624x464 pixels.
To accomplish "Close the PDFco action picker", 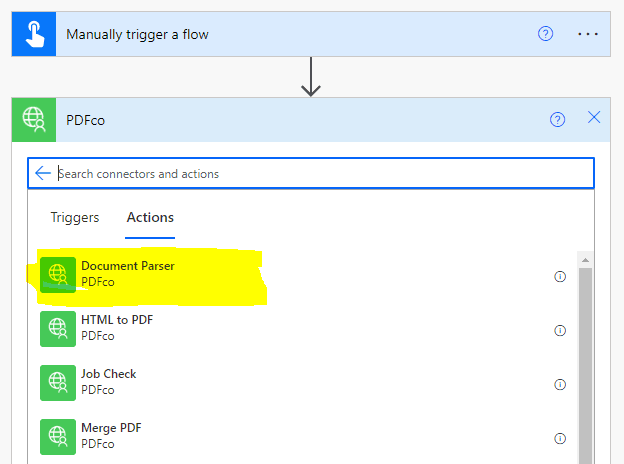I will [x=594, y=117].
